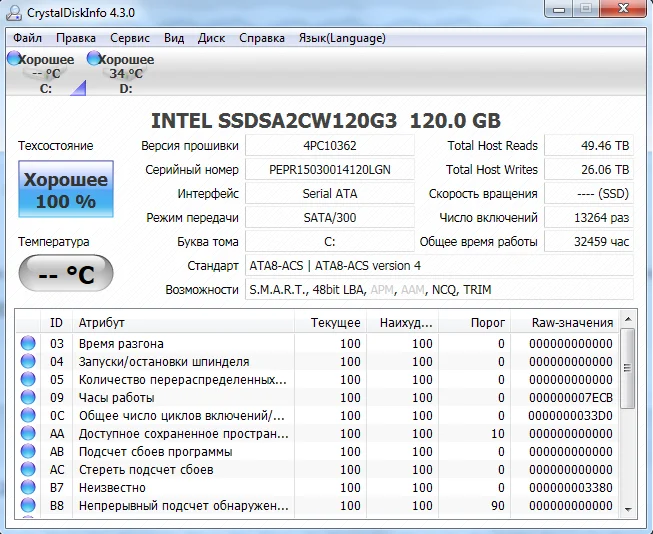
Task: Click the Хорошее 100 % health status button
Action: click(x=66, y=190)
